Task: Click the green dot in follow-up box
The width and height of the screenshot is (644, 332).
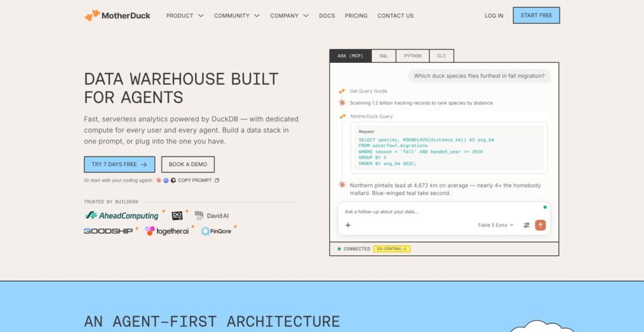Action: click(545, 207)
